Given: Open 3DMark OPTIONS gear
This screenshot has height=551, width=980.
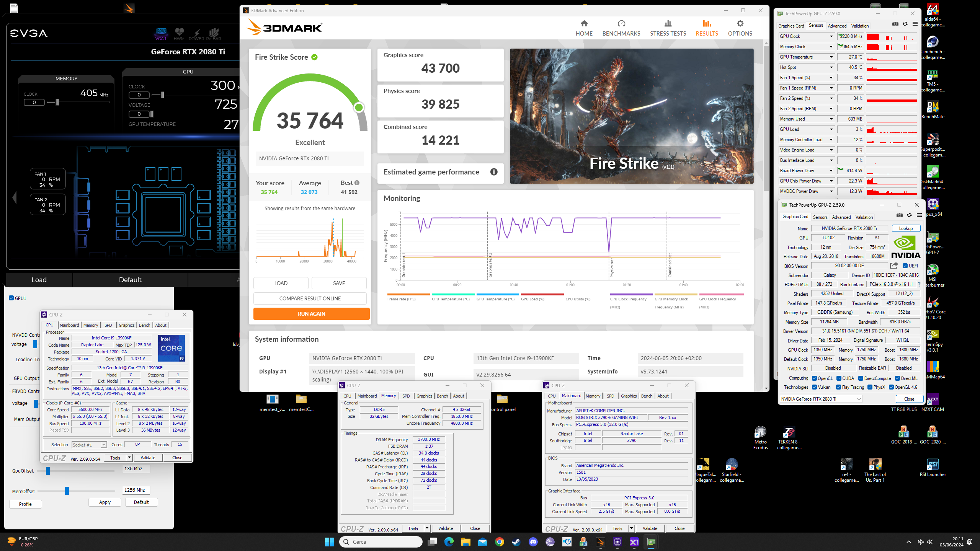Looking at the screenshot, I should coord(740,28).
